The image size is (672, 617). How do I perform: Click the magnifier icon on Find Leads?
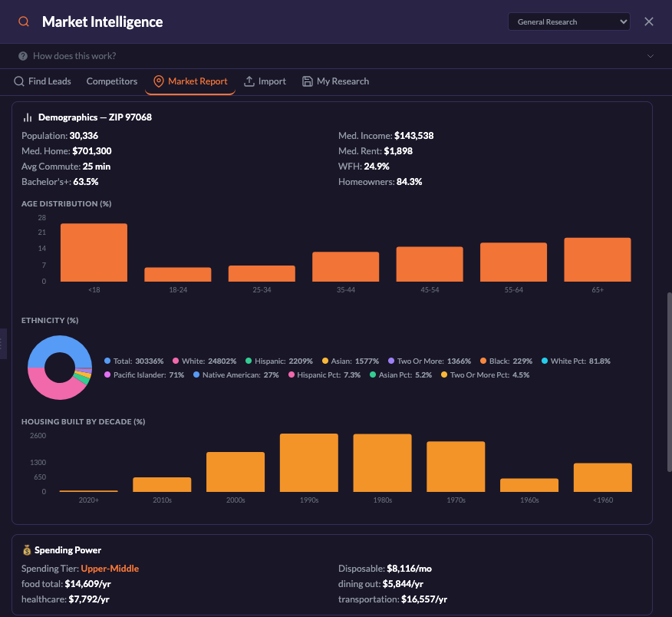(19, 81)
